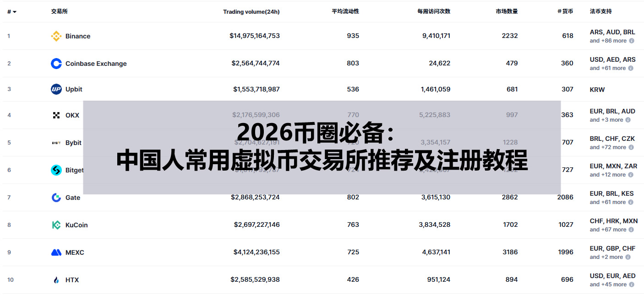Open info icon beside KuCoin's +67 more
The height and width of the screenshot is (295, 644).
click(x=631, y=230)
